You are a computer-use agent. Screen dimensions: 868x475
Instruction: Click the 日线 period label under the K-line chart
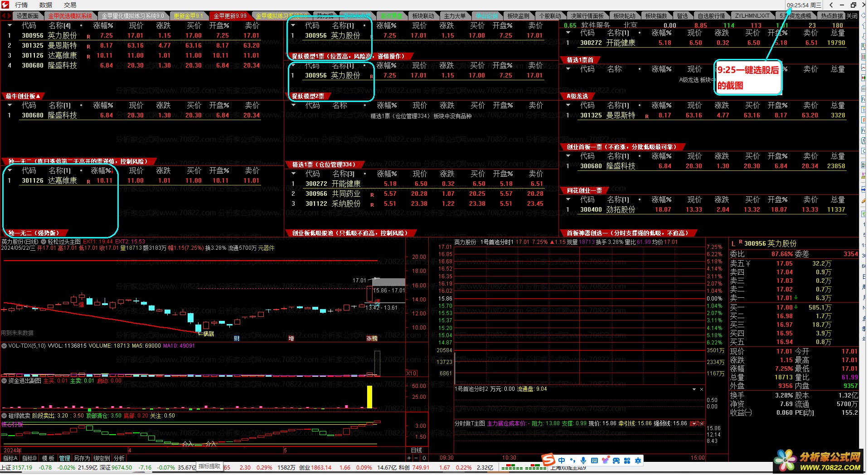coord(417,450)
